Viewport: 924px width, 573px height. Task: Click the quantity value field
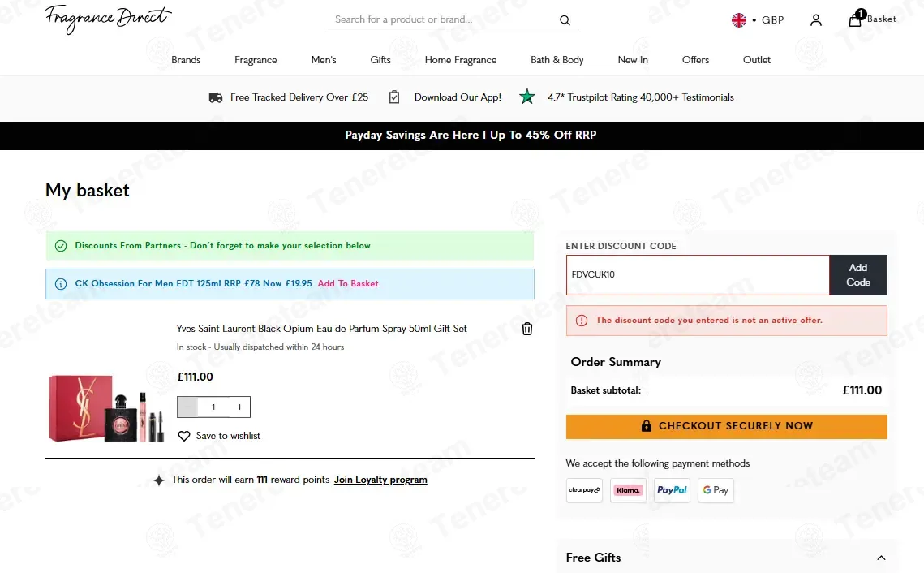213,407
